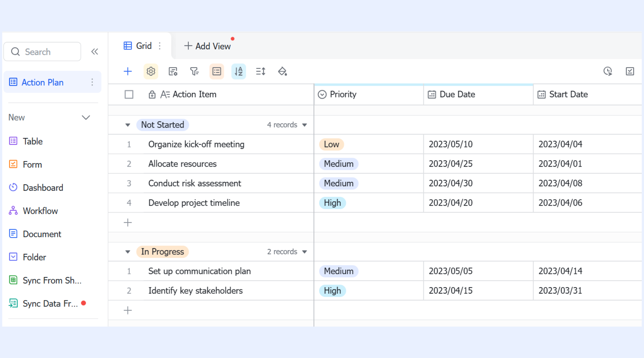Open the history clock icon

(608, 71)
